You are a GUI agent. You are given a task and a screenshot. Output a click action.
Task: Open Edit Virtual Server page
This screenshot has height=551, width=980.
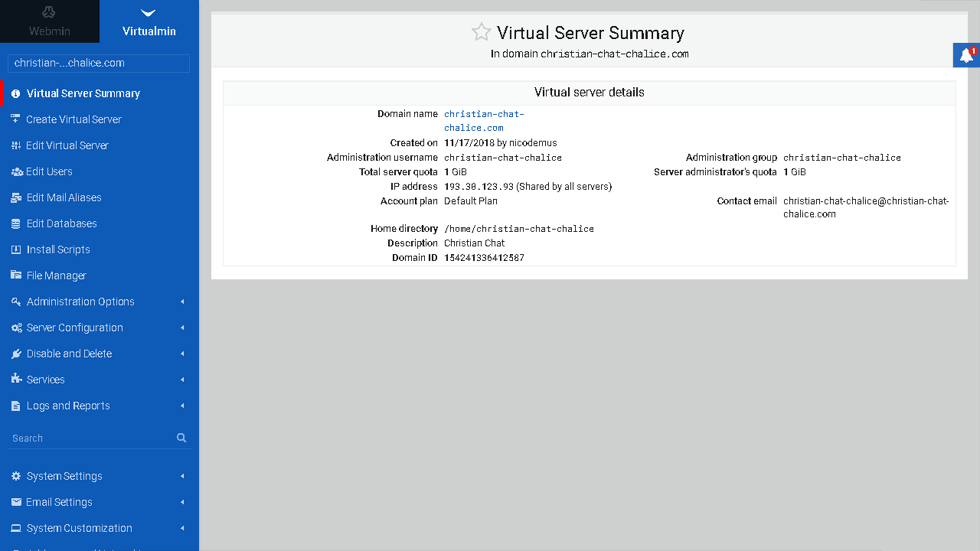67,145
